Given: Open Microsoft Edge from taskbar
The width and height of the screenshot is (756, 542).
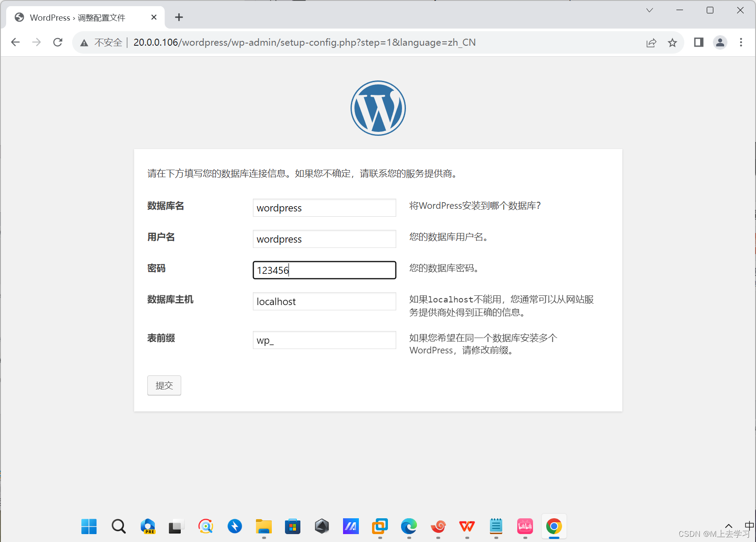Looking at the screenshot, I should click(x=409, y=526).
